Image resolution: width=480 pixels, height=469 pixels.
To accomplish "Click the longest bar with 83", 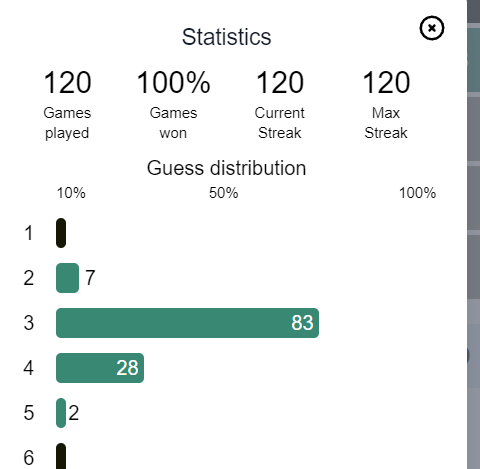I will (187, 323).
